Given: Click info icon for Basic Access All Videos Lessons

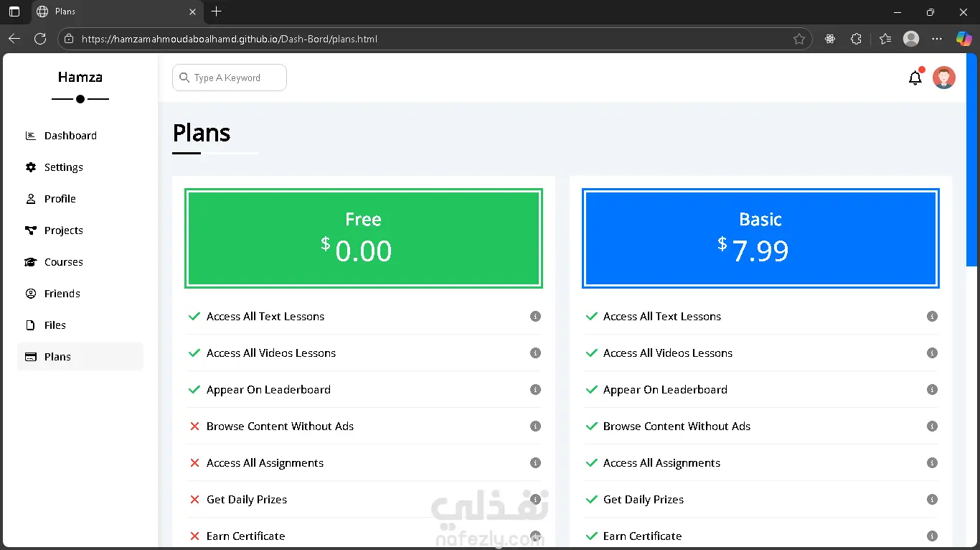Looking at the screenshot, I should [x=932, y=353].
